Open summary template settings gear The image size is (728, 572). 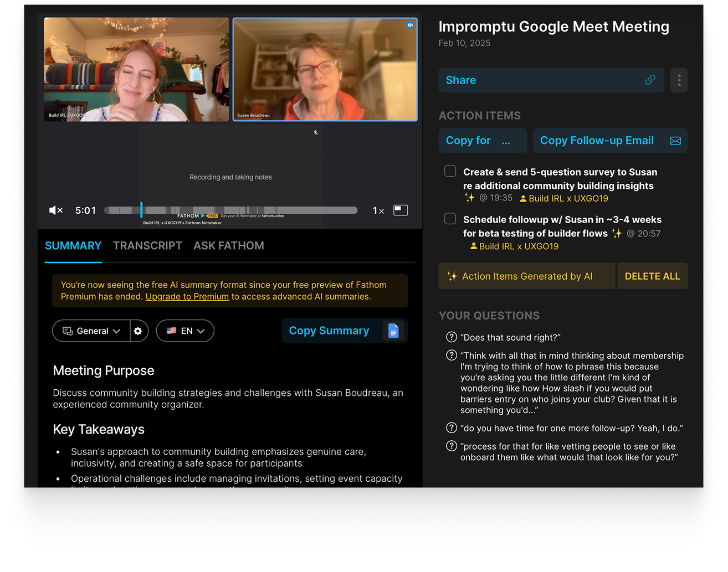tap(138, 331)
